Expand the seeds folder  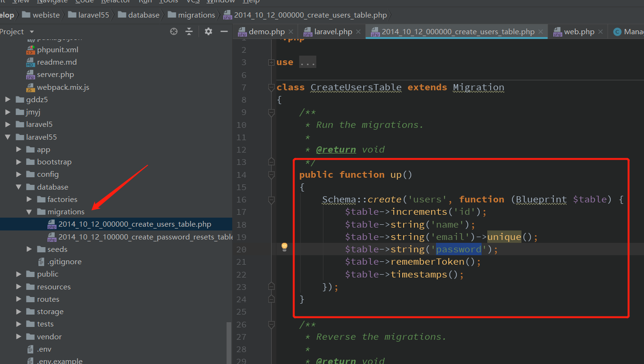29,249
